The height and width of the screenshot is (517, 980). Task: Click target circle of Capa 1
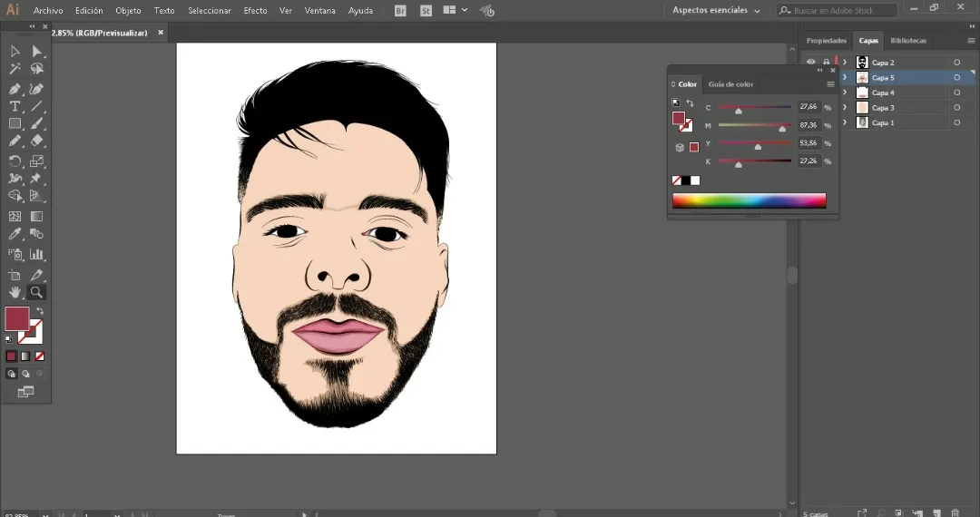(957, 122)
